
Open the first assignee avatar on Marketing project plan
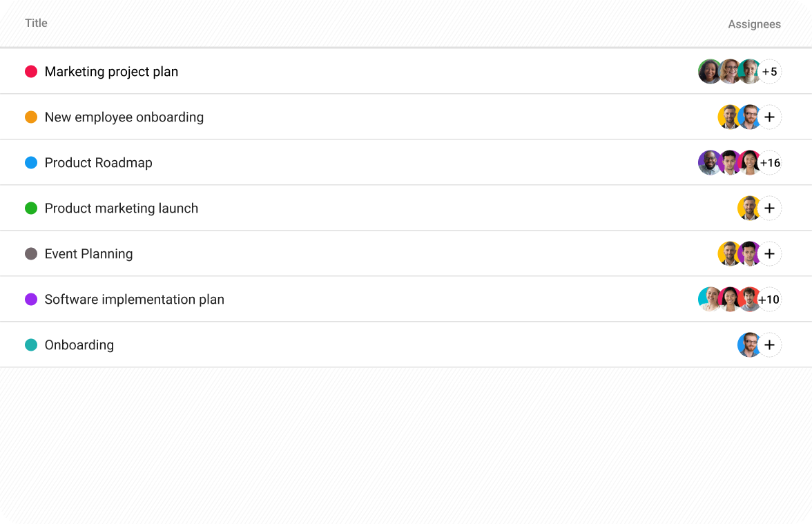710,71
